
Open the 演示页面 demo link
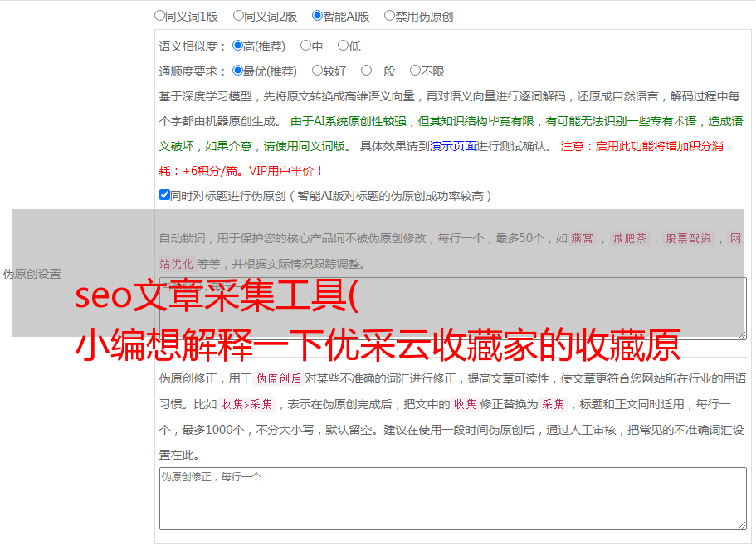pyautogui.click(x=453, y=146)
